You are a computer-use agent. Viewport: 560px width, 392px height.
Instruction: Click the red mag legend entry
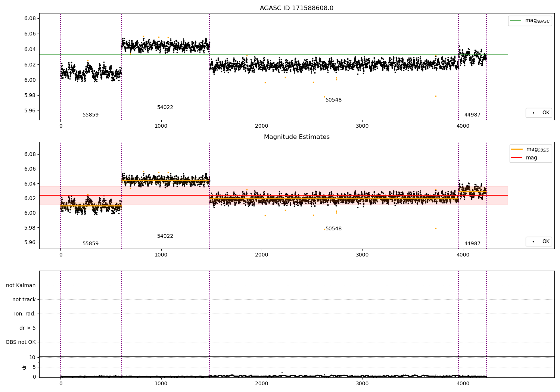point(524,158)
